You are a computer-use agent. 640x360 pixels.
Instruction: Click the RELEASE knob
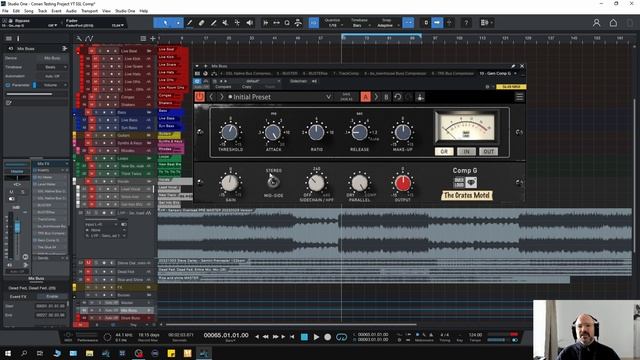click(x=360, y=132)
